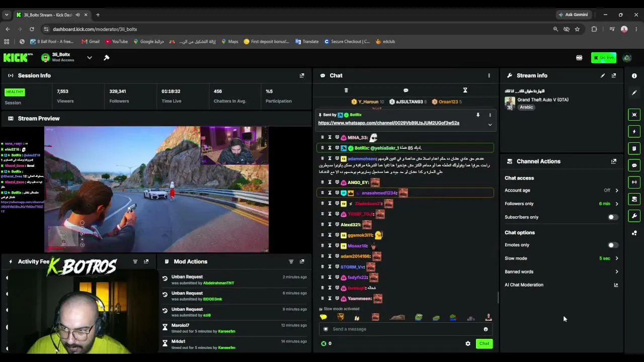Screen dimensions: 644x362
Task: Open the edclub bookmark
Action: point(385,42)
